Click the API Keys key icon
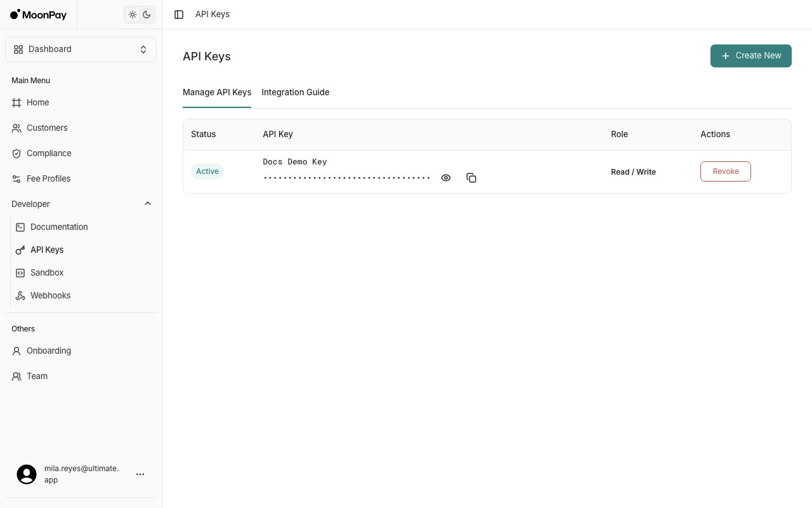The height and width of the screenshot is (508, 812). [x=20, y=250]
